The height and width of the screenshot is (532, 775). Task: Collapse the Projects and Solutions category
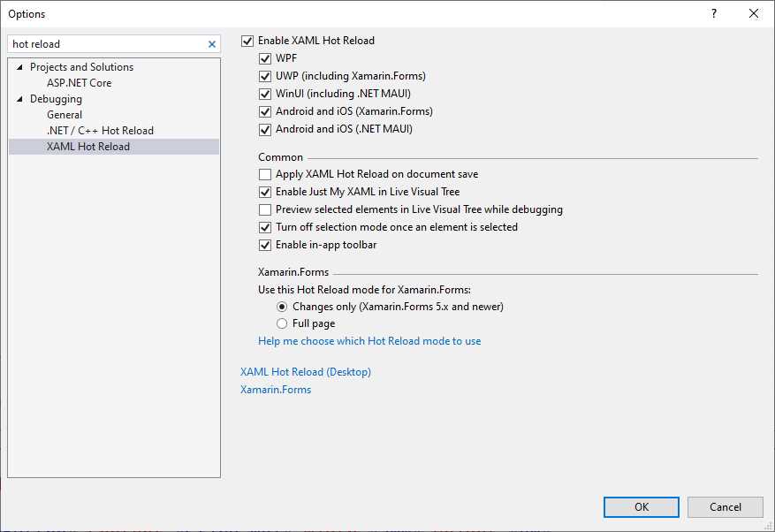19,66
